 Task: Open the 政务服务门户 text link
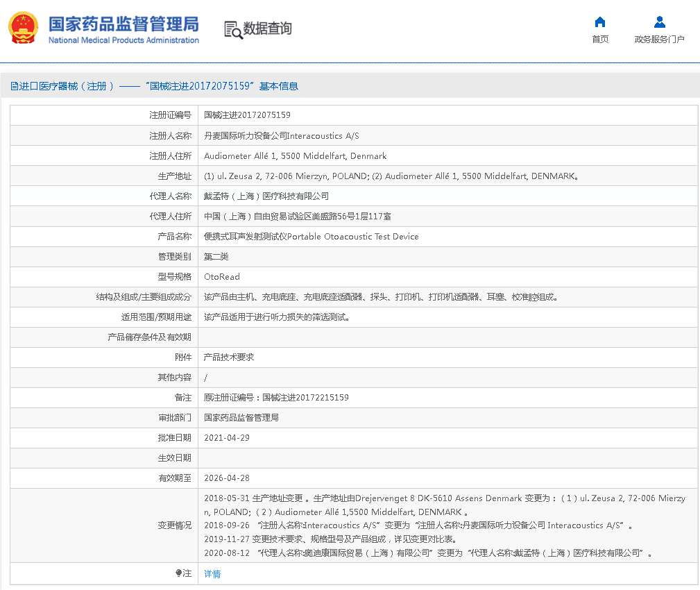(x=659, y=40)
